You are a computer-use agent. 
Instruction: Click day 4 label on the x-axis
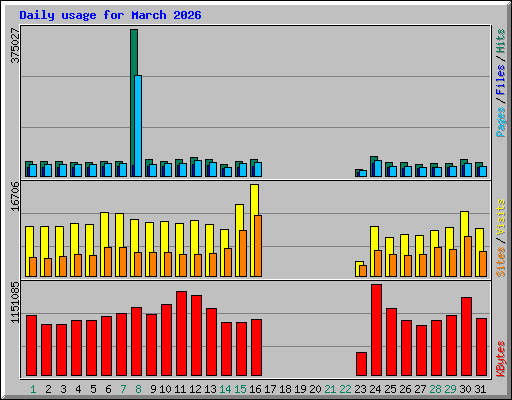pos(78,389)
